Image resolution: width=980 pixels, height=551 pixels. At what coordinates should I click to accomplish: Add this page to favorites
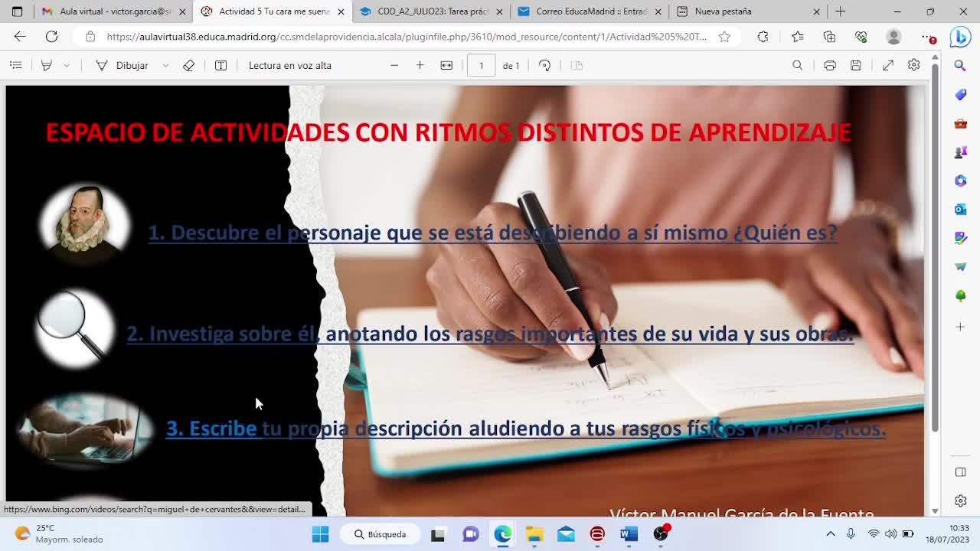coord(724,37)
